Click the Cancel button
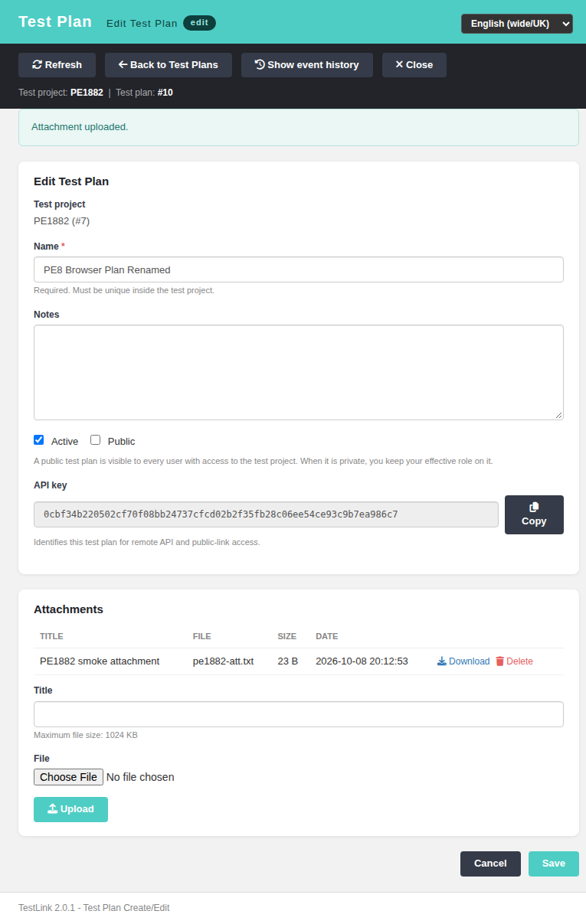 [490, 864]
